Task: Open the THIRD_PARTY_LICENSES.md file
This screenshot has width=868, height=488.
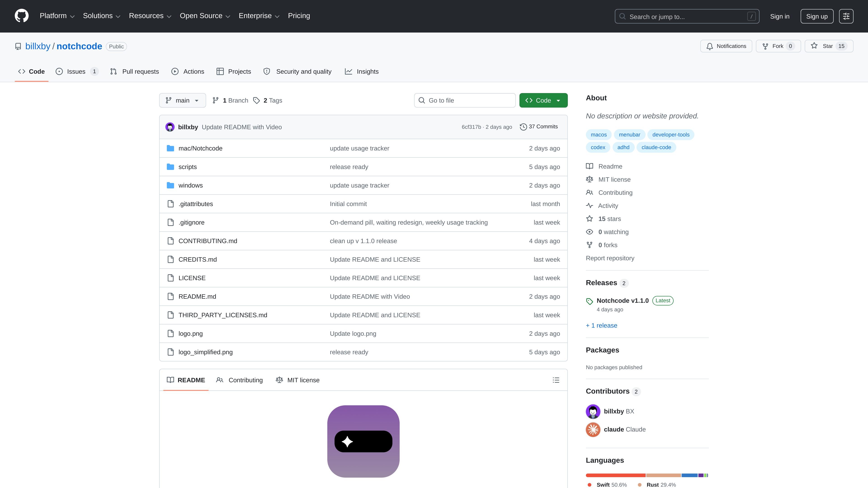Action: 223,315
